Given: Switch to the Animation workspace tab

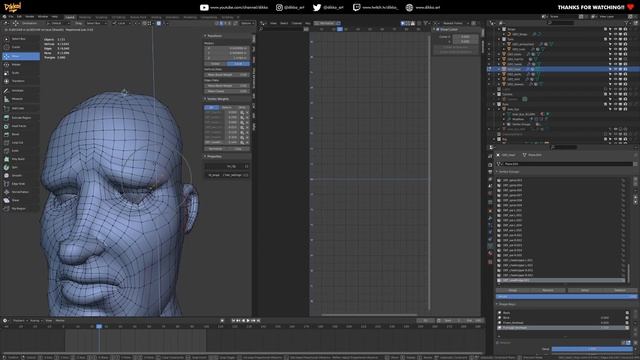Looking at the screenshot, I should 173,17.
